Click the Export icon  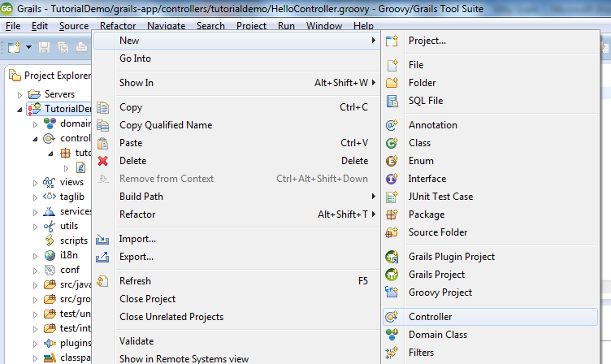click(x=102, y=258)
